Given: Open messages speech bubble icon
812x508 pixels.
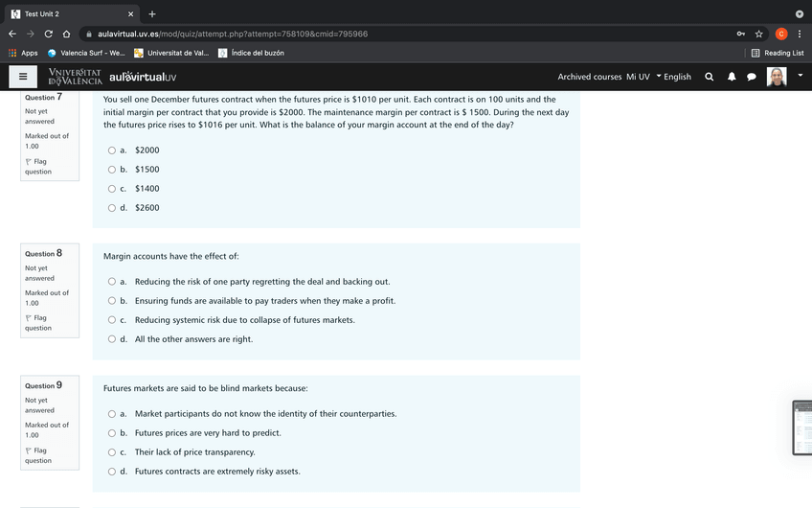Looking at the screenshot, I should [752, 77].
